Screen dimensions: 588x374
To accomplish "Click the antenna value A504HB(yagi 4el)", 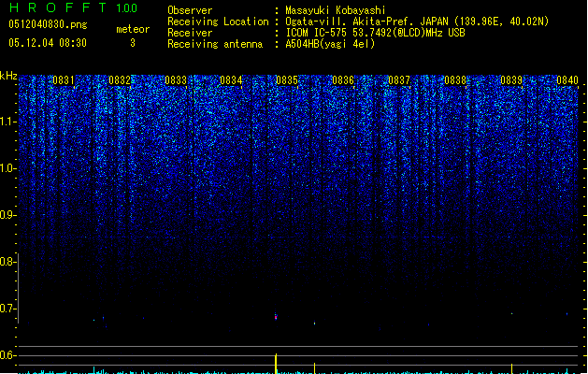I will click(x=330, y=44).
